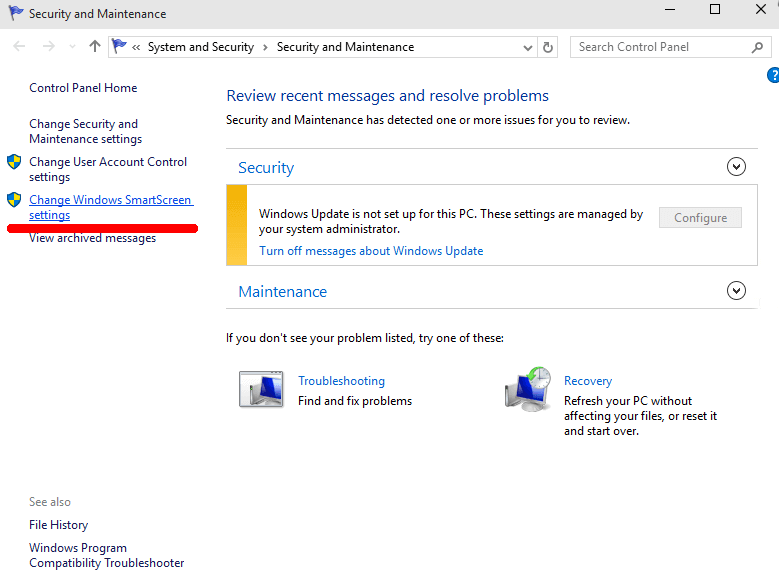The image size is (779, 578).
Task: Open View archived messages
Action: [92, 238]
